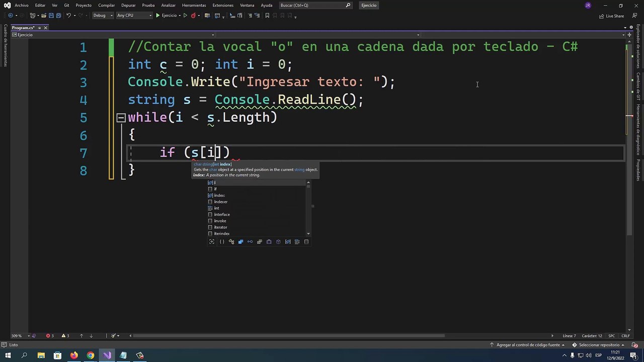
Task: Click the Buscar (Ctrl+Q) search box
Action: pyautogui.click(x=315, y=5)
